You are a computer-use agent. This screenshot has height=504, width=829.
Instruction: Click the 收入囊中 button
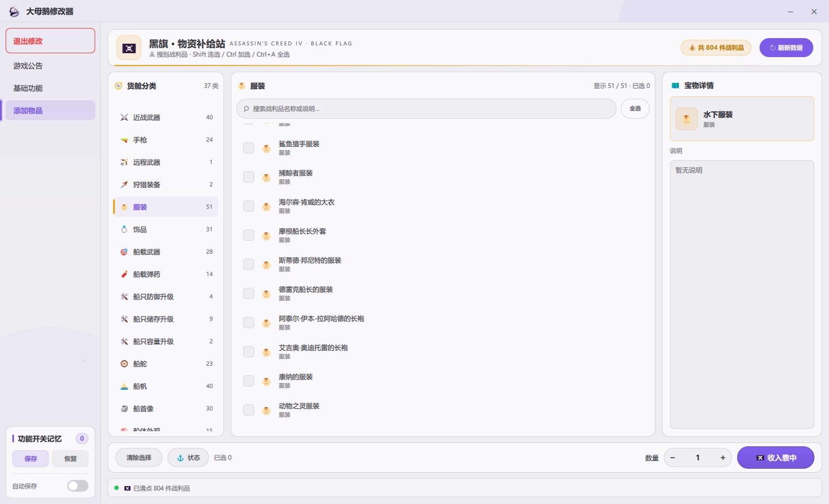pyautogui.click(x=776, y=458)
